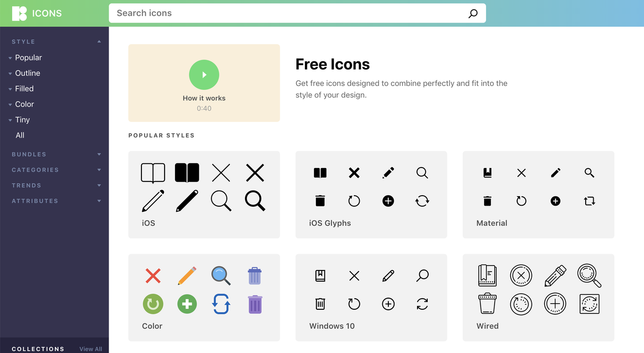Open the iOS Glyphs style label
Image resolution: width=644 pixels, height=353 pixels.
click(330, 223)
